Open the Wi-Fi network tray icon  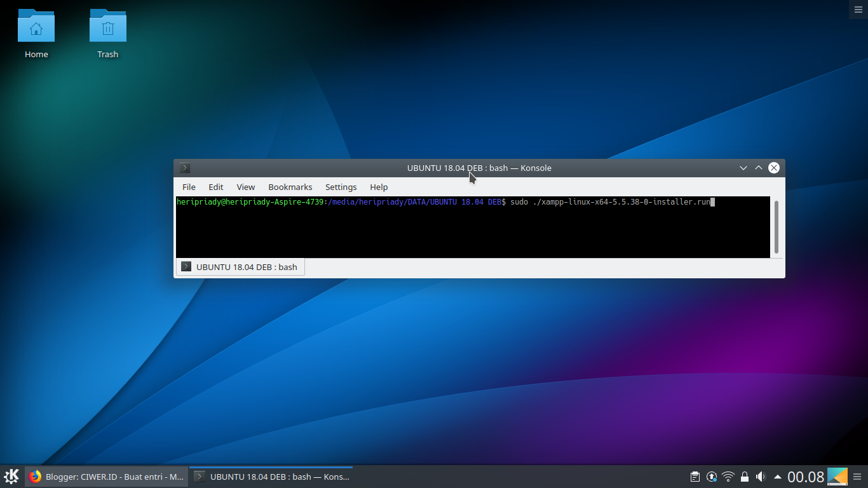pyautogui.click(x=728, y=477)
